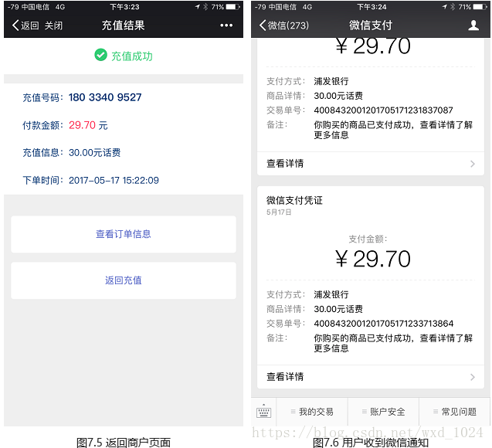Screen dimensions: 492x448
Task: Tap the green 充值成功 check icon
Action: (x=100, y=55)
